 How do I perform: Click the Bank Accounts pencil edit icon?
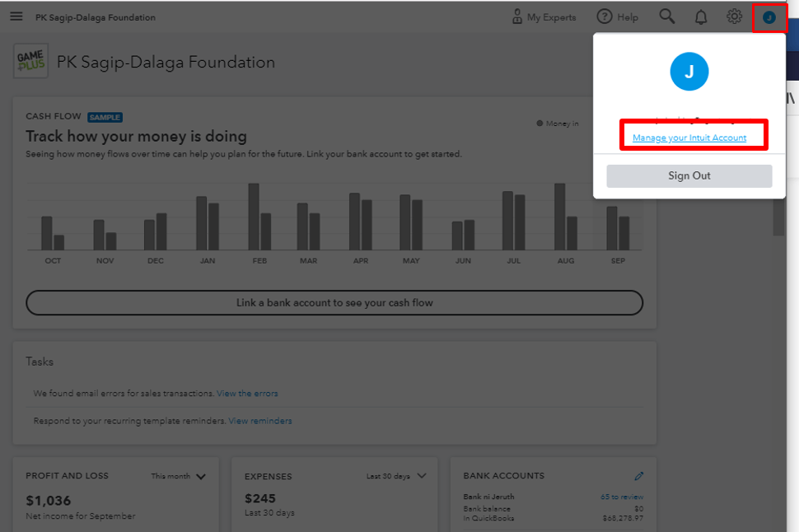[x=639, y=476]
